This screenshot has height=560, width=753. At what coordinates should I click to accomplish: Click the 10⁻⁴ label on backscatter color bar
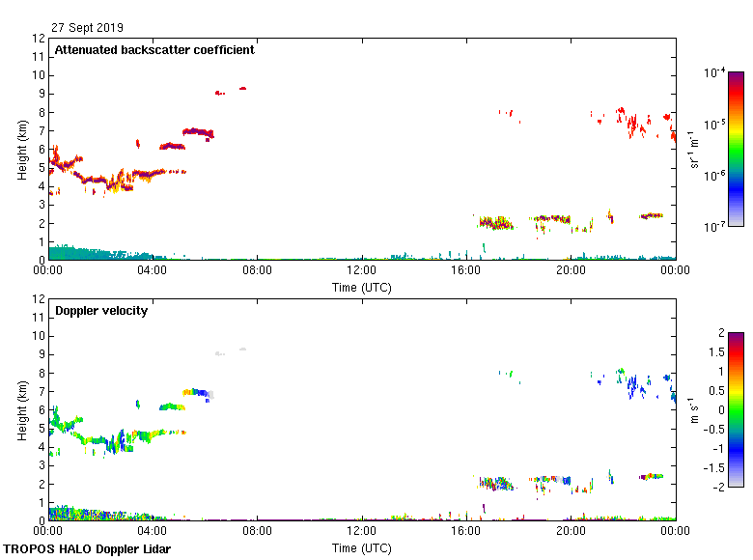click(714, 72)
